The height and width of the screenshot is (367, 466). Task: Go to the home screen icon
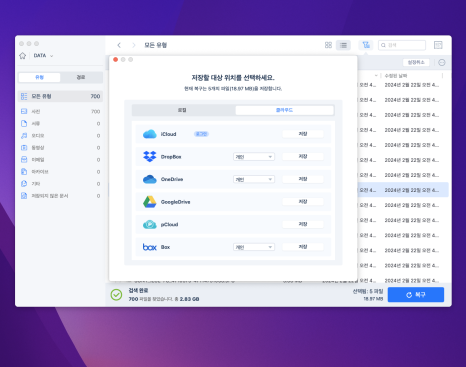click(x=23, y=56)
